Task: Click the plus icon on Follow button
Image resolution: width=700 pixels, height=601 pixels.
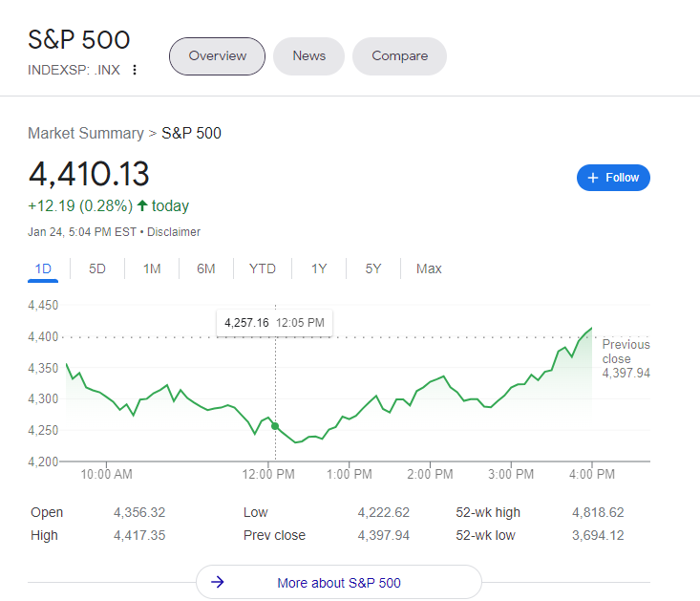Action: [x=593, y=178]
